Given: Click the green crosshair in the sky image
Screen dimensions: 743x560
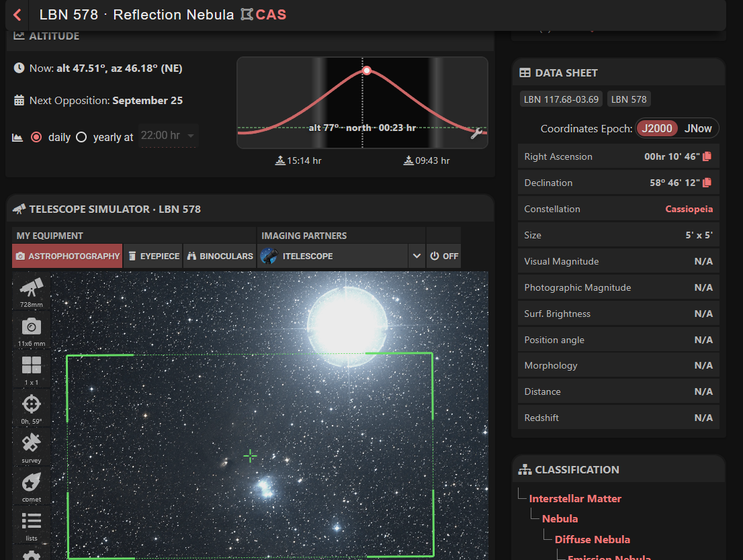Looking at the screenshot, I should tap(250, 456).
